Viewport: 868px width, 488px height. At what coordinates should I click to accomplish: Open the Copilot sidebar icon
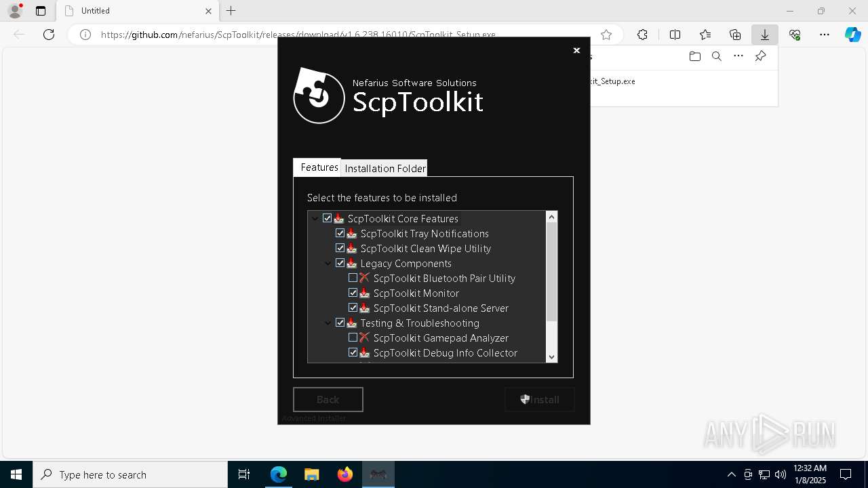tap(852, 35)
